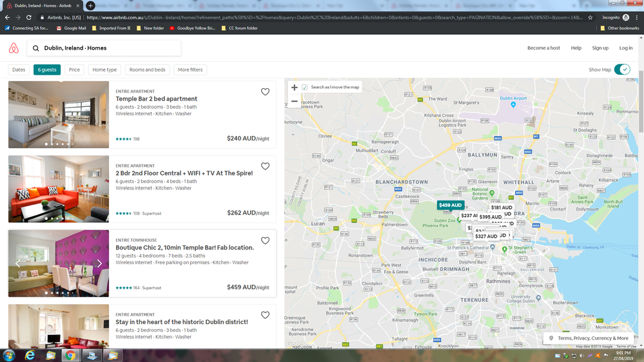This screenshot has width=644, height=362.
Task: Turn off the Show Map toggle
Action: point(621,70)
